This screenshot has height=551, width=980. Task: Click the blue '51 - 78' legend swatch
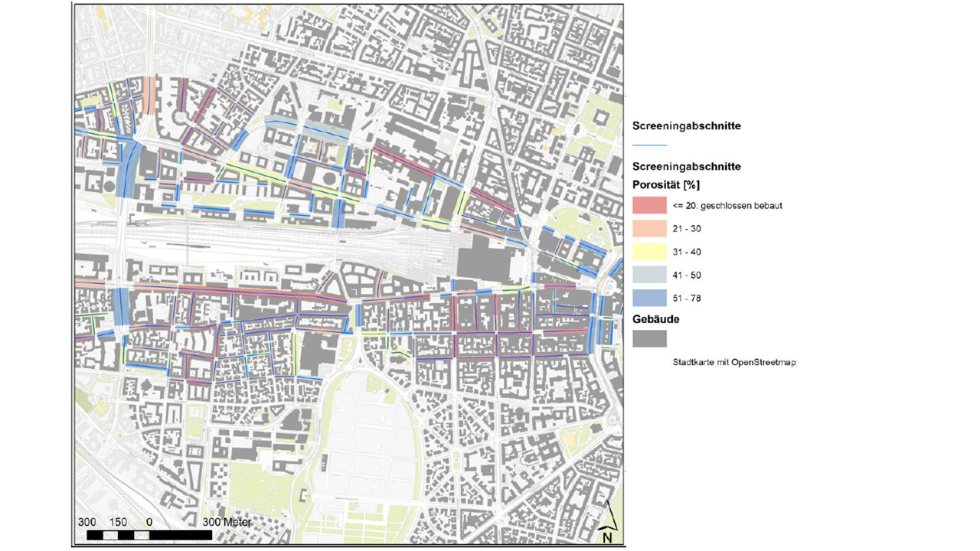[649, 298]
